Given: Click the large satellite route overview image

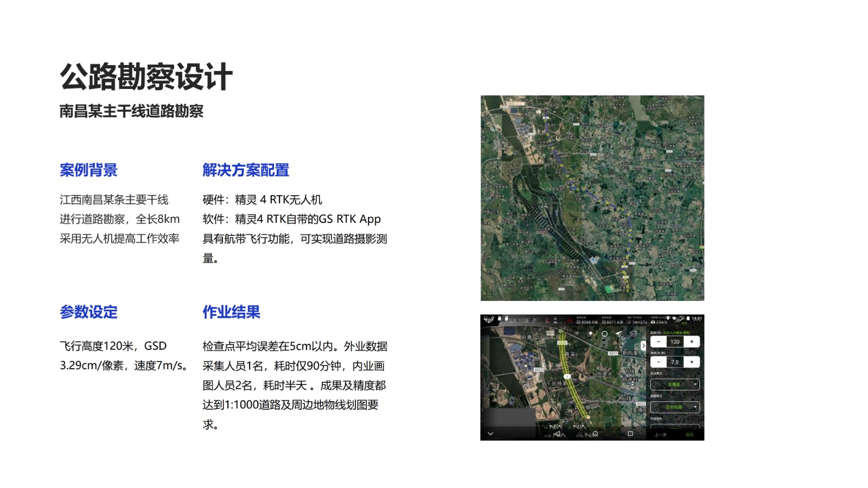Looking at the screenshot, I should coord(592,198).
